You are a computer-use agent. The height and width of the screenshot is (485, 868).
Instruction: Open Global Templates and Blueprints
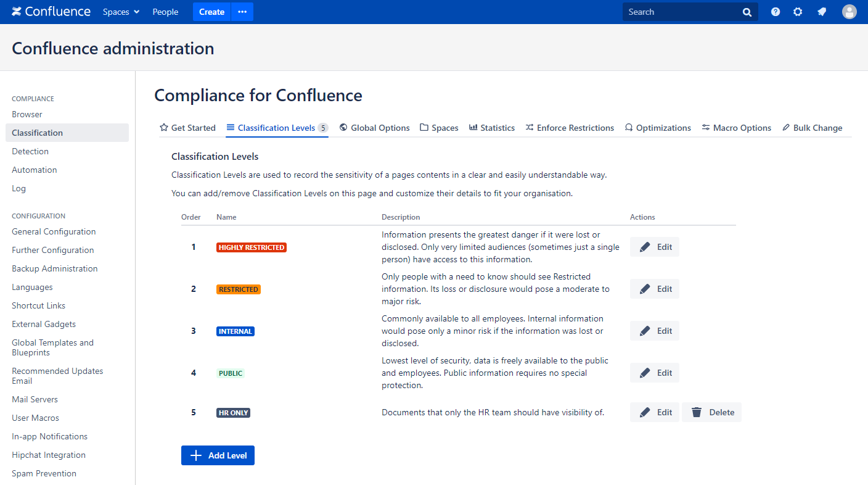pos(52,347)
